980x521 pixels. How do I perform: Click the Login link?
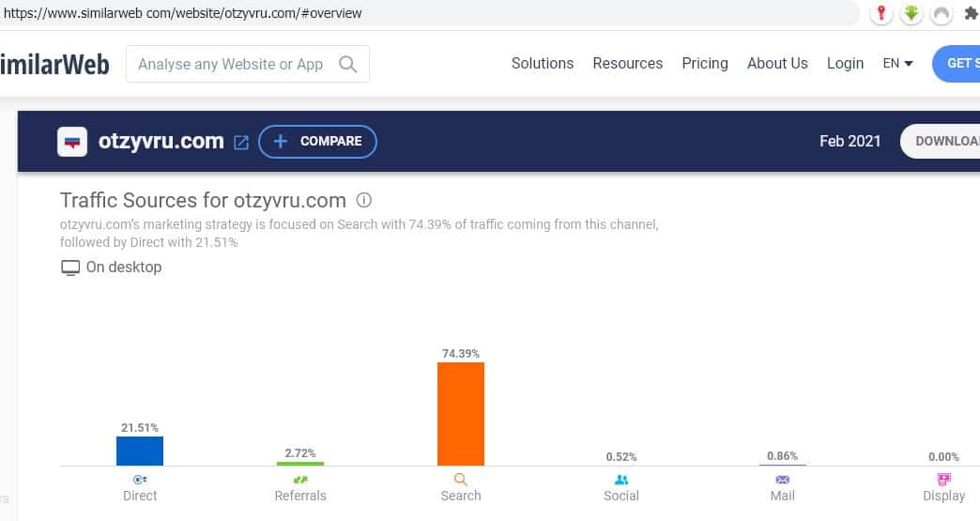coord(845,63)
